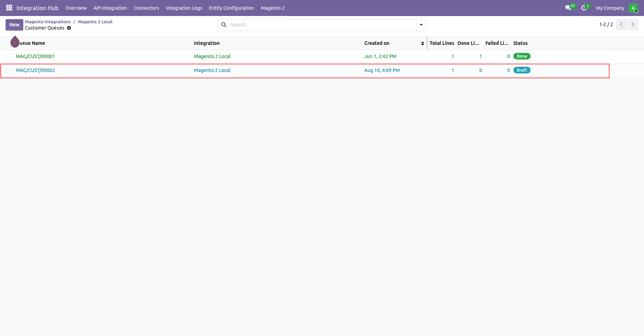Open the Customer Queues gear settings icon

69,28
